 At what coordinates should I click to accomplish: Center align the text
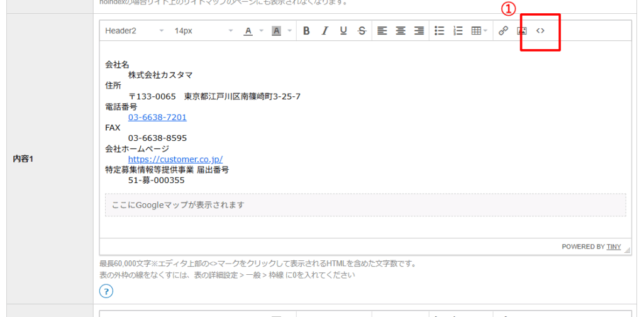[x=400, y=31]
